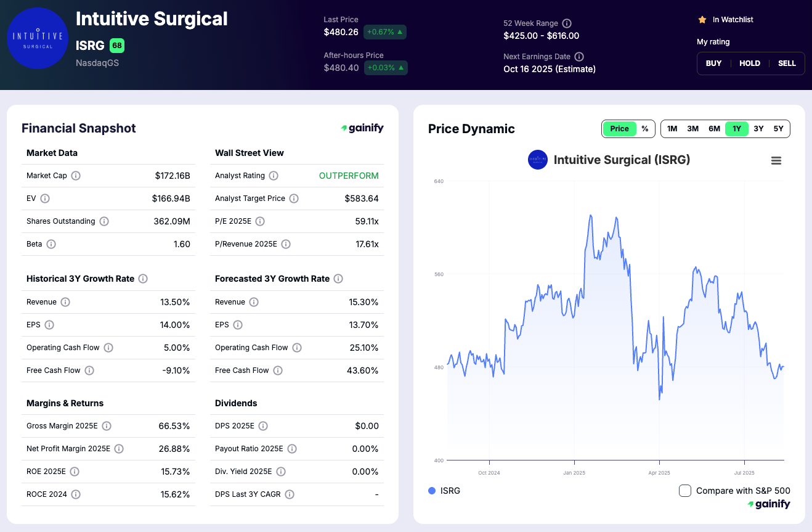Viewport: 812px width, 532px height.
Task: Click the small chart-title ISRG logo
Action: pyautogui.click(x=538, y=160)
